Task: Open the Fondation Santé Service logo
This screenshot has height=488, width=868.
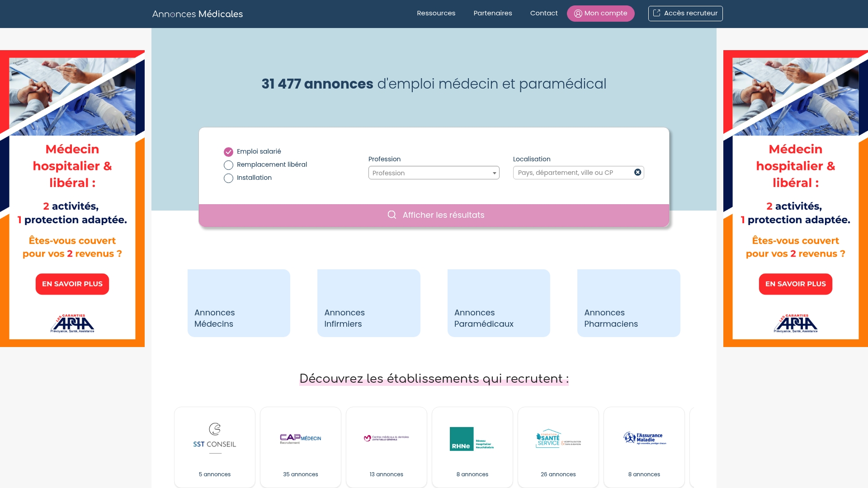Action: point(558,438)
